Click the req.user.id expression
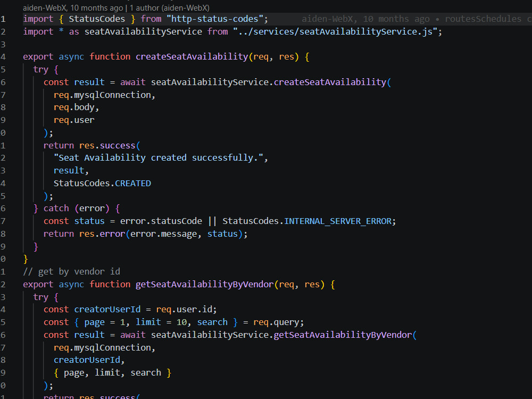This screenshot has height=399, width=532. (184, 310)
